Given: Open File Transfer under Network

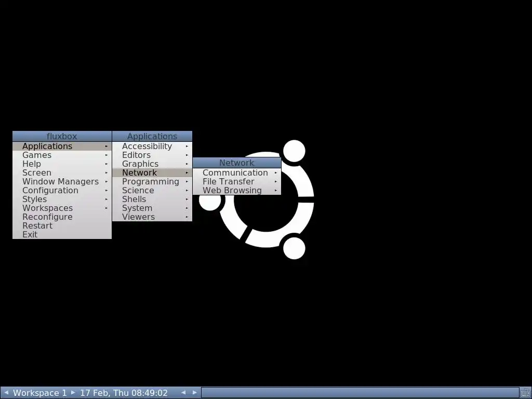Looking at the screenshot, I should click(x=237, y=181).
